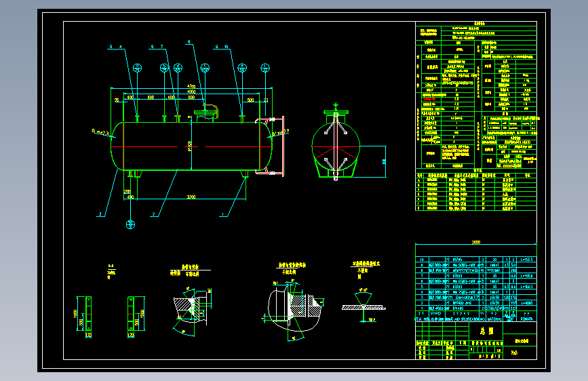Click the V-groove butt weld detail view
The image size is (588, 381).
[363, 306]
